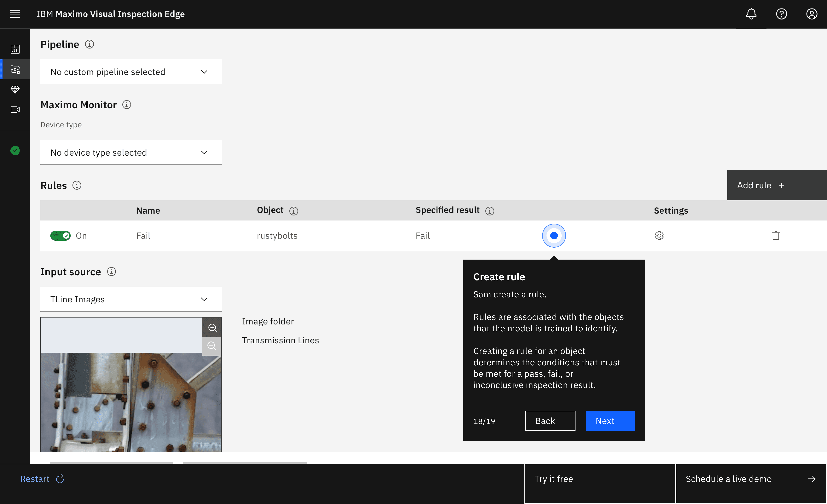Image resolution: width=827 pixels, height=504 pixels.
Task: Select the models diamond icon in sidebar
Action: click(15, 89)
